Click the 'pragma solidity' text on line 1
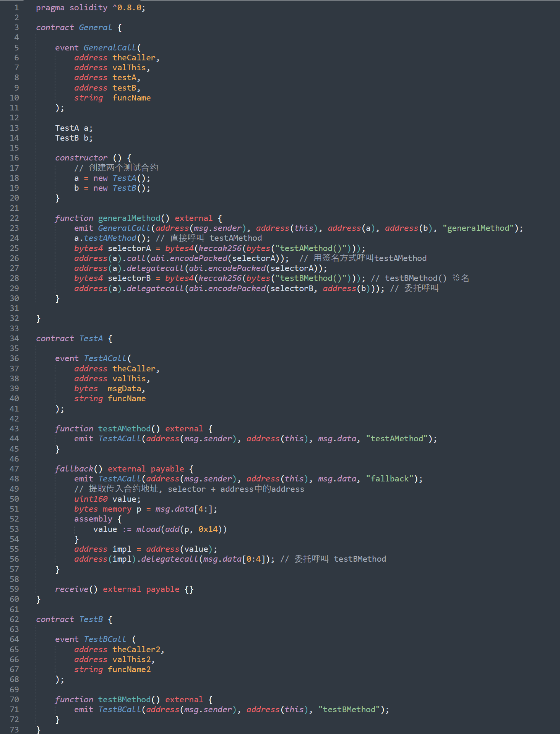The image size is (560, 734). [72, 8]
